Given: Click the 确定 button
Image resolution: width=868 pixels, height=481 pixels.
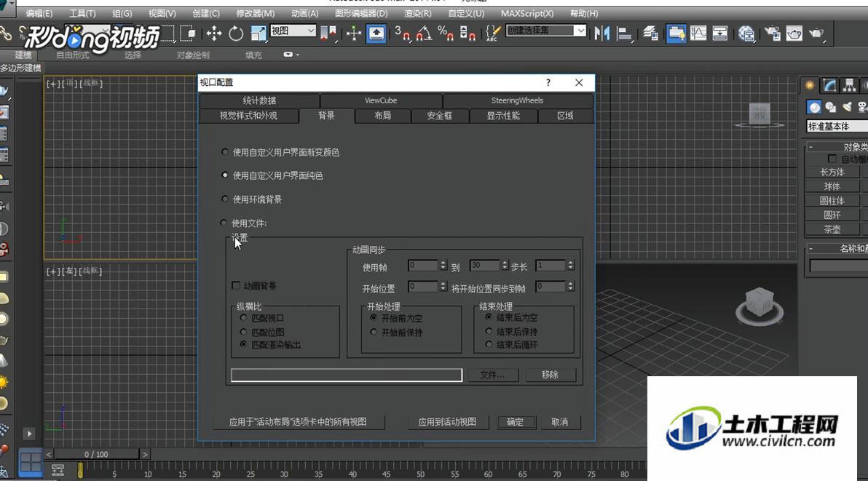Looking at the screenshot, I should point(516,422).
